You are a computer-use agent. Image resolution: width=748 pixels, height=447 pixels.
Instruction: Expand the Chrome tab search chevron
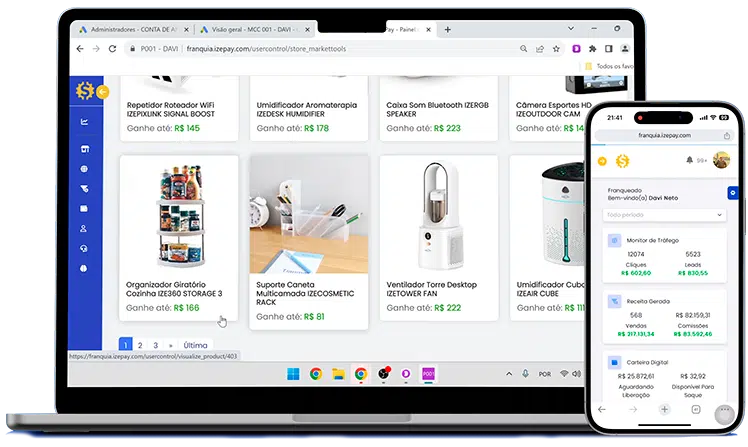(x=571, y=29)
